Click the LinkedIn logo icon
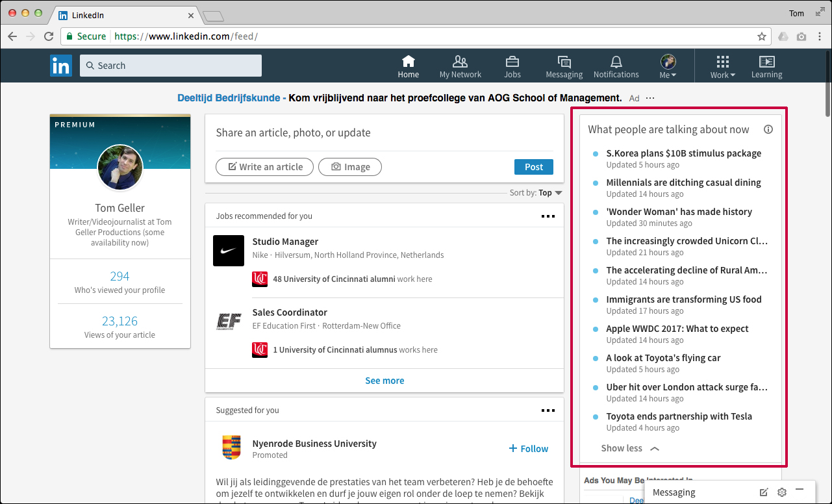This screenshot has width=832, height=504. (61, 66)
